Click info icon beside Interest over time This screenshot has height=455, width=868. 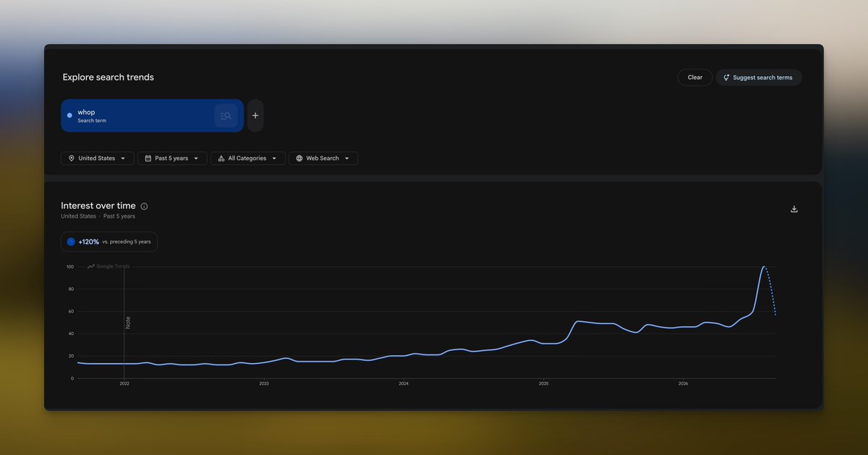[x=144, y=206]
